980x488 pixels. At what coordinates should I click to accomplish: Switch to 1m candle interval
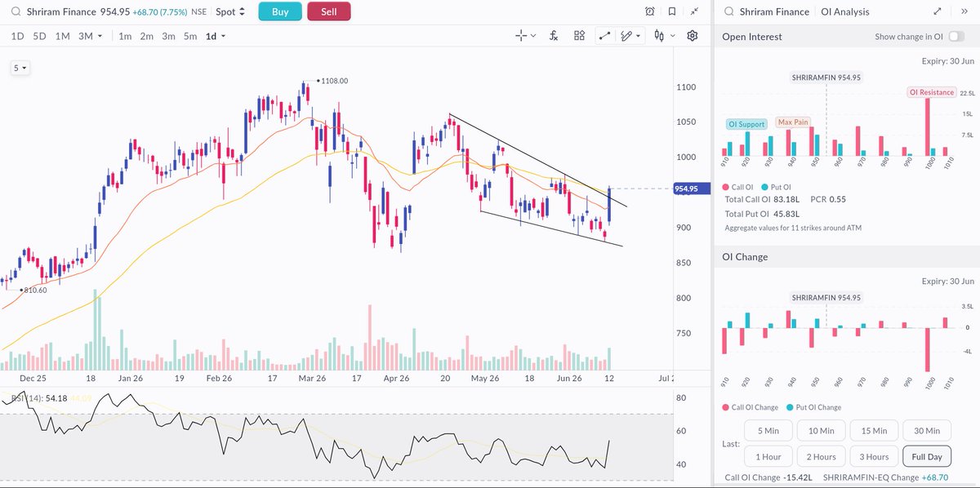click(x=125, y=36)
